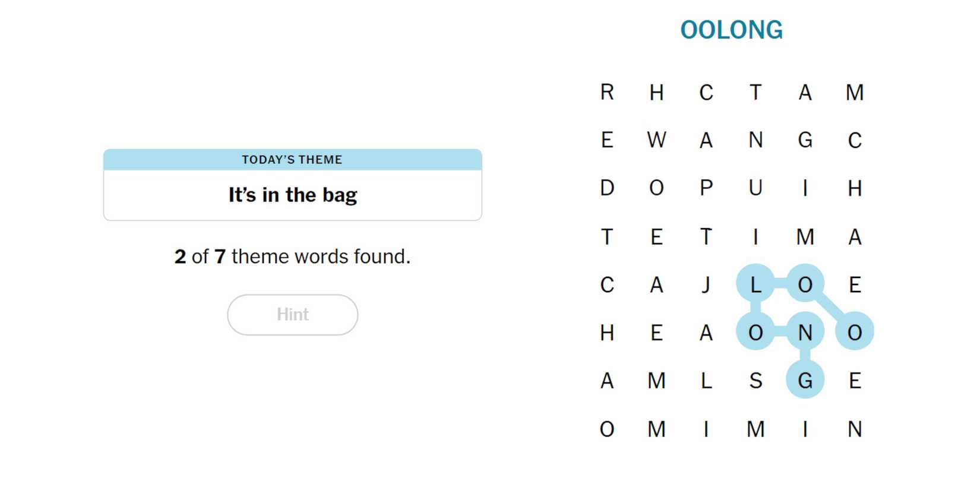Click the unhighlighted letter G tile
This screenshot has height=490, width=980.
(x=805, y=140)
